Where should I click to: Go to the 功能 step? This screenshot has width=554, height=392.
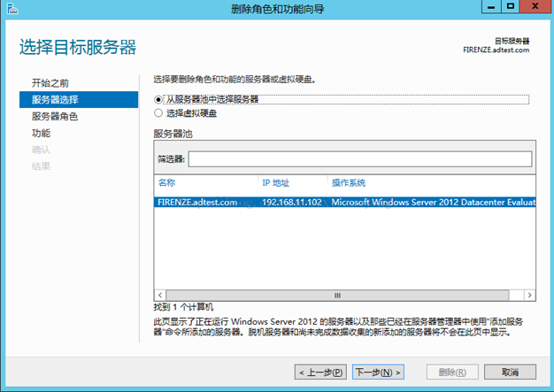(41, 133)
